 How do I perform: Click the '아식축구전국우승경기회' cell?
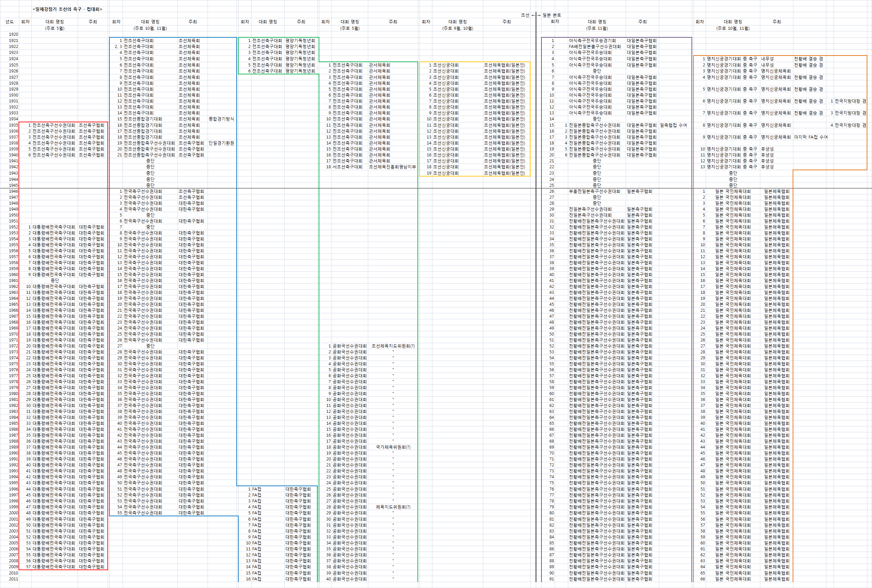point(592,41)
